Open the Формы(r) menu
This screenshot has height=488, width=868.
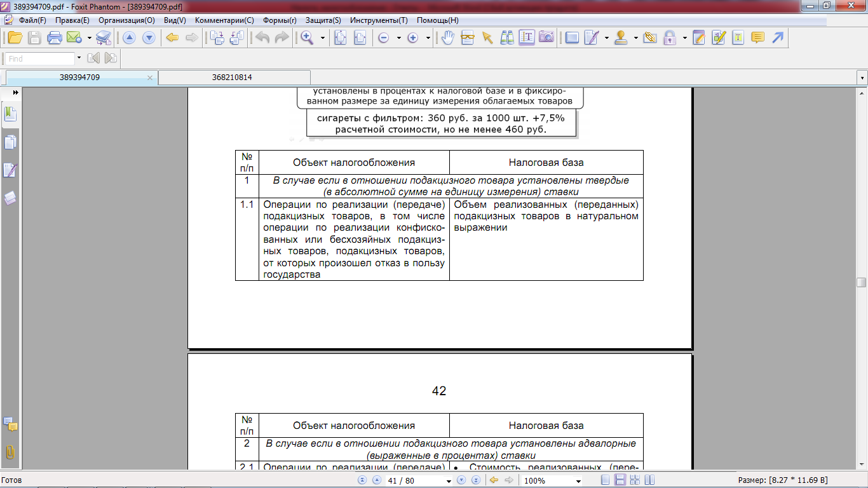click(280, 20)
